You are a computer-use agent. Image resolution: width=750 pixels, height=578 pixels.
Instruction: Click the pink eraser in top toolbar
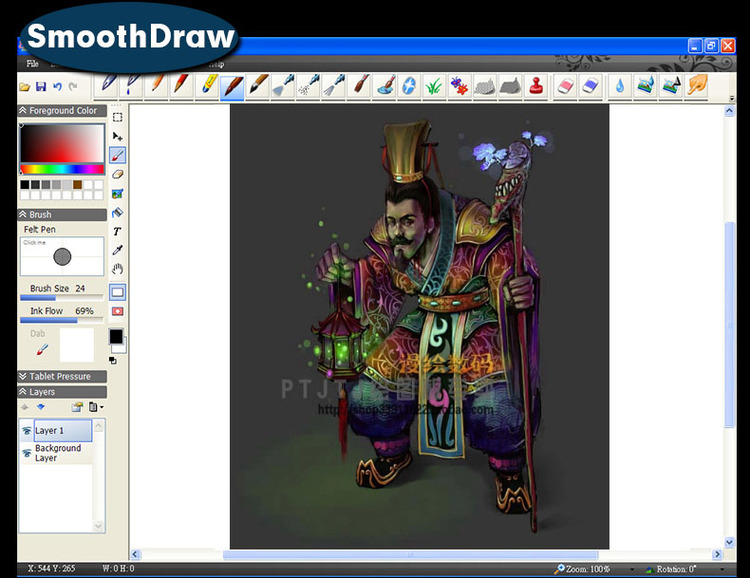click(x=565, y=86)
